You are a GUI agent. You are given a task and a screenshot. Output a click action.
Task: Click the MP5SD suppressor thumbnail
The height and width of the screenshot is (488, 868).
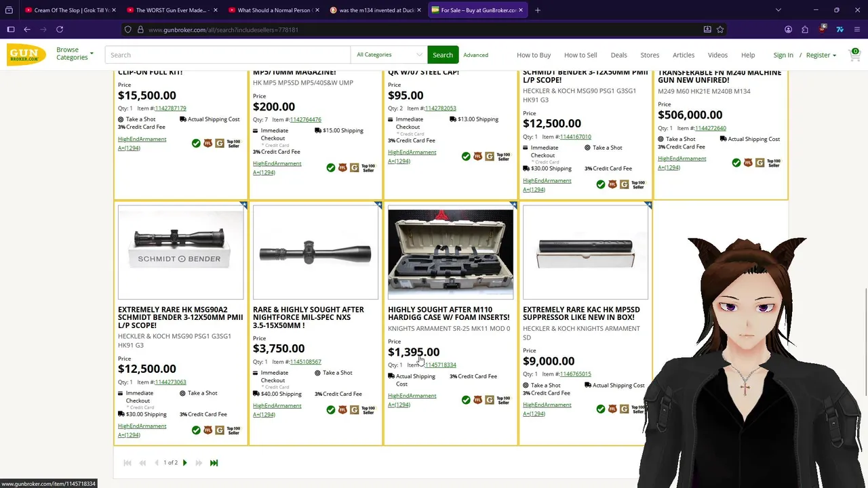585,253
